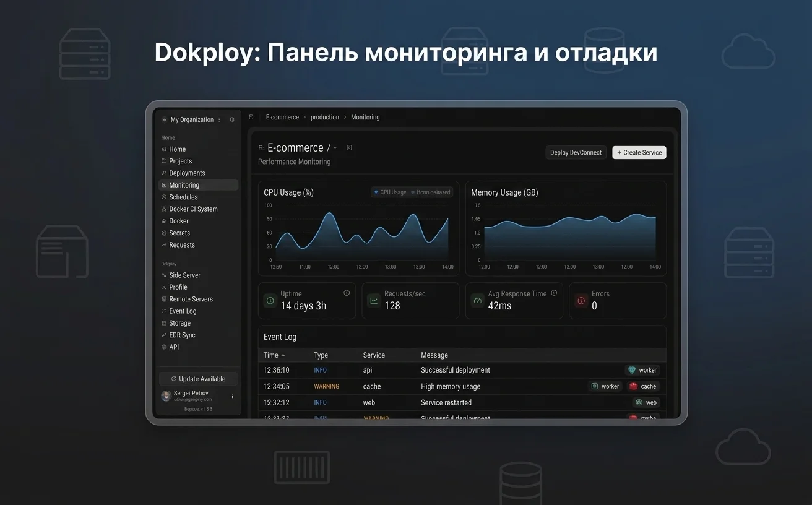
Task: Click the response time gauge icon
Action: point(477,301)
